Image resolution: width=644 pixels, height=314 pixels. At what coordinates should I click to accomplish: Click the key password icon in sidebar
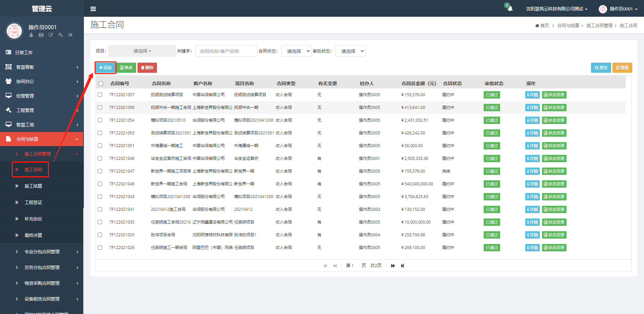click(61, 35)
